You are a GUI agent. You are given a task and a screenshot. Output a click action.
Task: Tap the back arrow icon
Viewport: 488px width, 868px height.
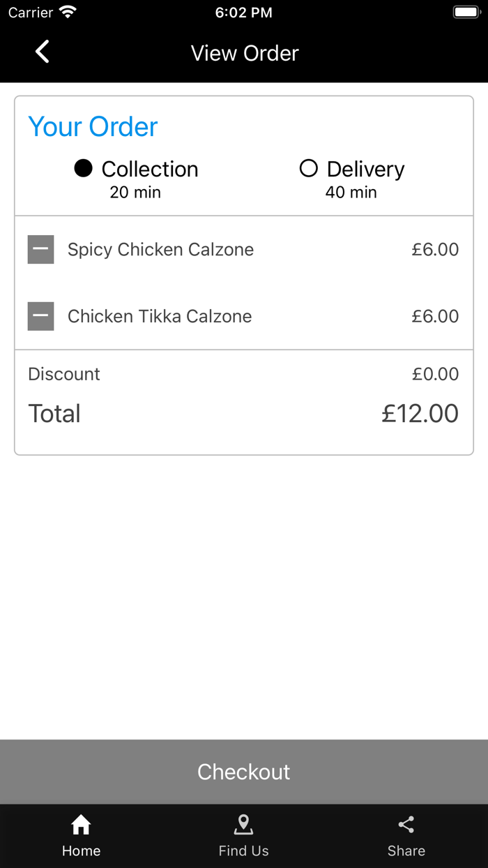(43, 52)
